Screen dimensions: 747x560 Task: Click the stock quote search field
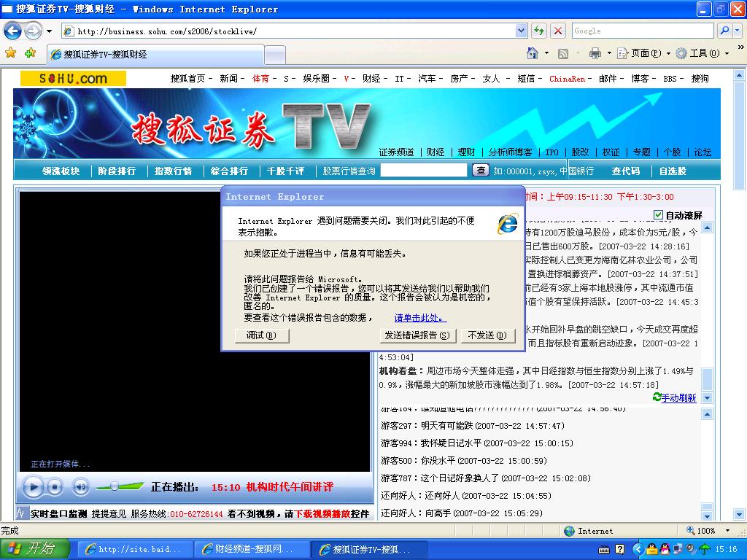[424, 171]
